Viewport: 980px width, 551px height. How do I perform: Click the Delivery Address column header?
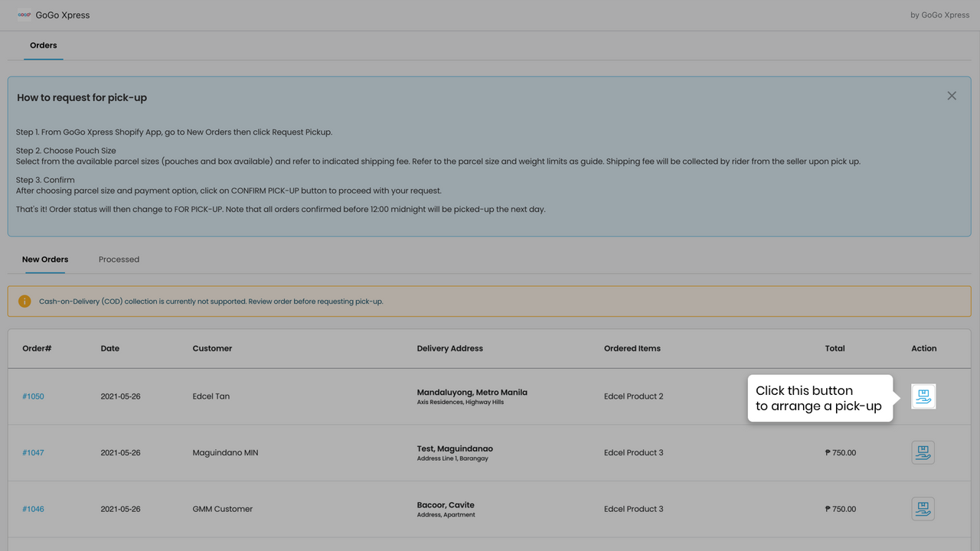click(x=450, y=348)
